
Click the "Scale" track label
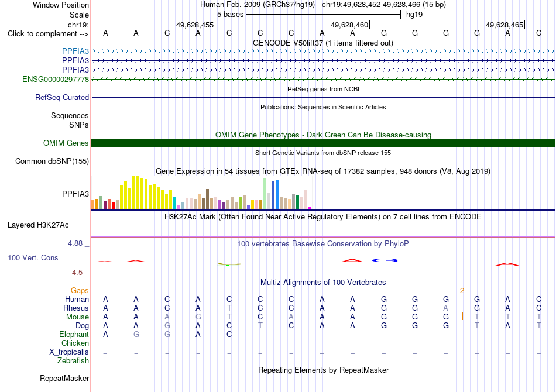pyautogui.click(x=79, y=15)
